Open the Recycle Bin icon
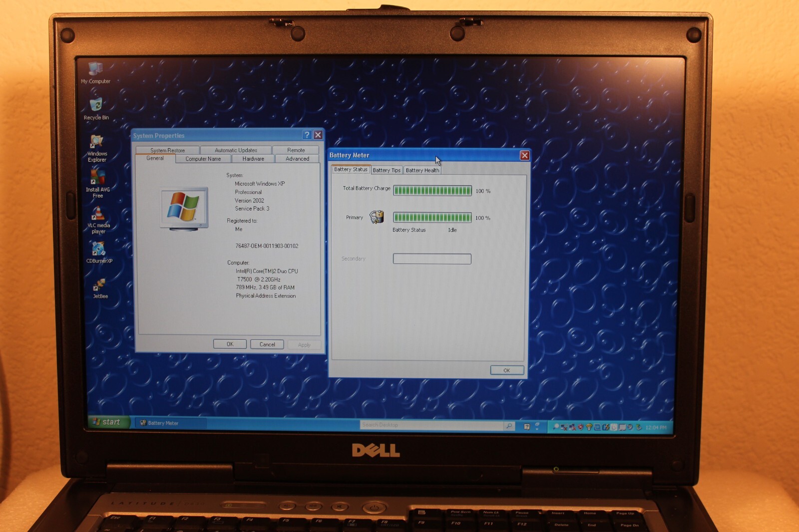The height and width of the screenshot is (532, 799). (96, 109)
